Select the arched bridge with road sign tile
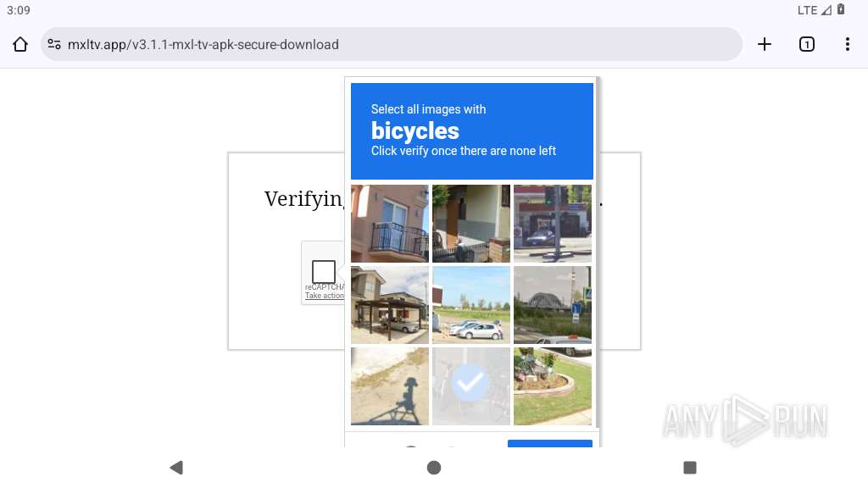868x488 pixels. coord(553,305)
